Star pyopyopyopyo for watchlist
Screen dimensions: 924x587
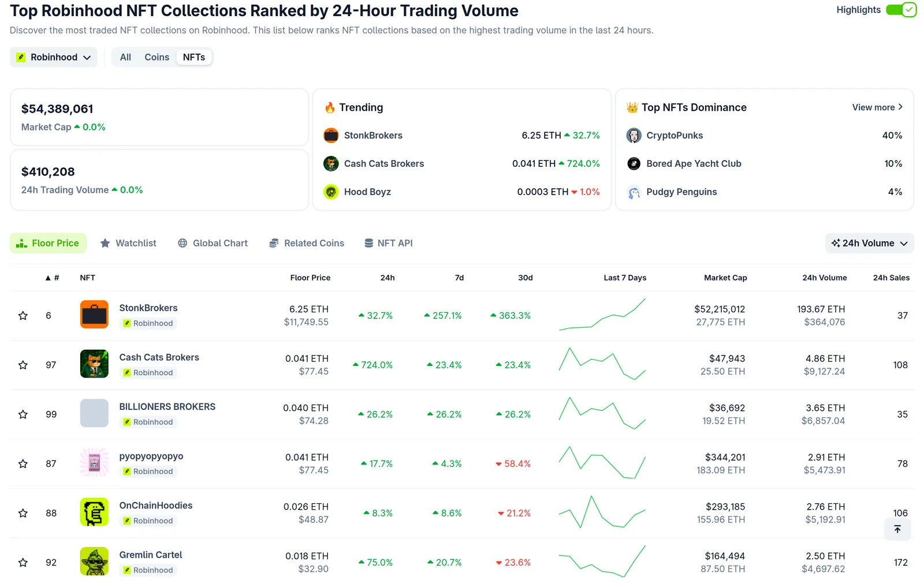[23, 464]
